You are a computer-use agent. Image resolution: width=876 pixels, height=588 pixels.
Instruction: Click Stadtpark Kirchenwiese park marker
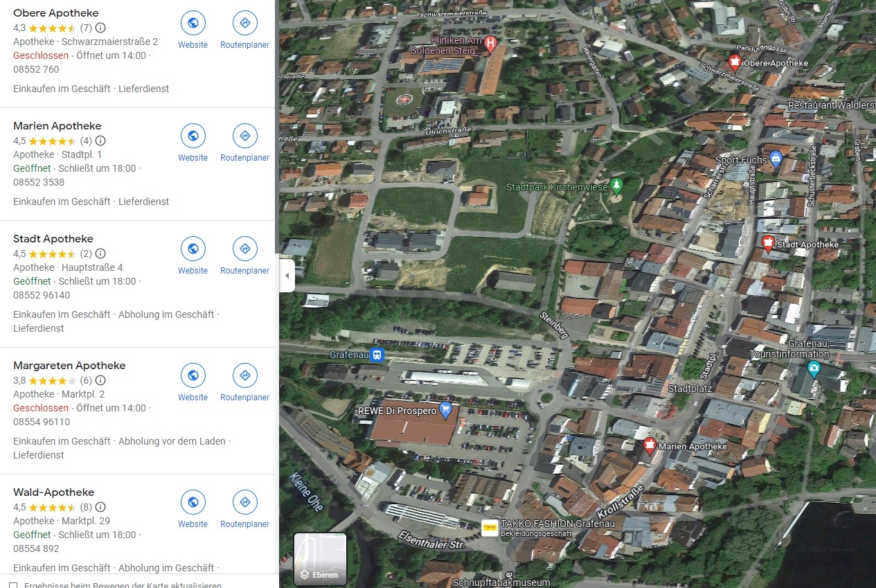point(616,186)
